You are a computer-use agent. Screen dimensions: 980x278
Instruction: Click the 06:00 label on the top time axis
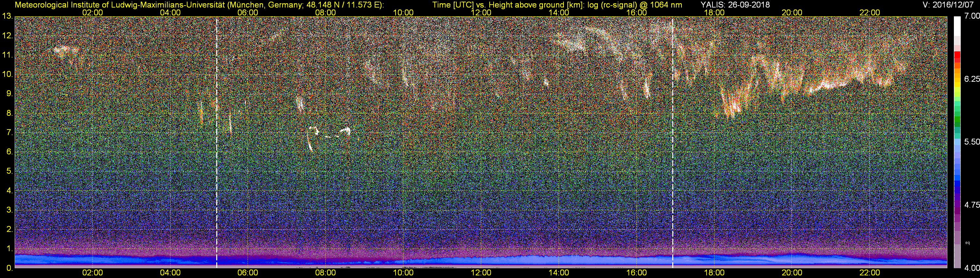coord(248,12)
